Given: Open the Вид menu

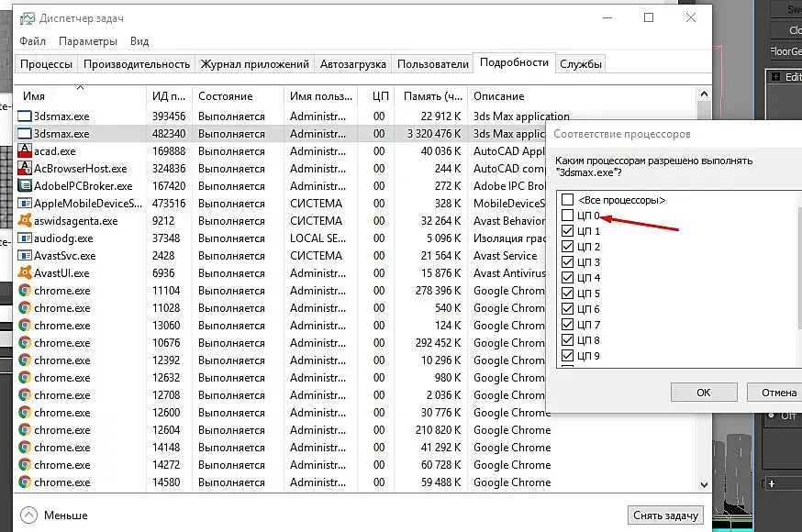Looking at the screenshot, I should tap(139, 41).
